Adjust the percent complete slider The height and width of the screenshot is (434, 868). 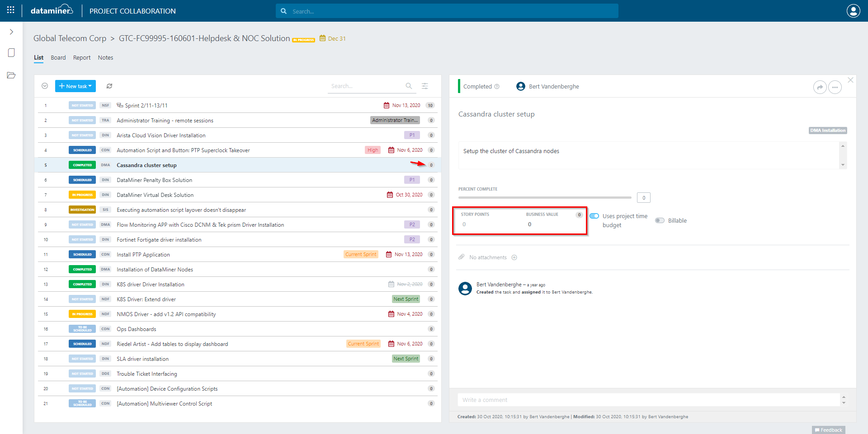point(545,197)
